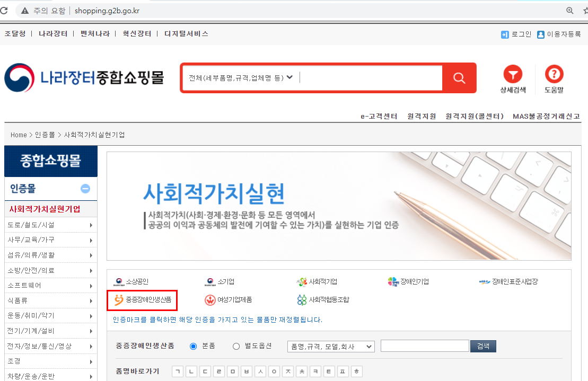
Task: Click the 나라장터종합쇼핑몰 logo
Action: tap(84, 77)
